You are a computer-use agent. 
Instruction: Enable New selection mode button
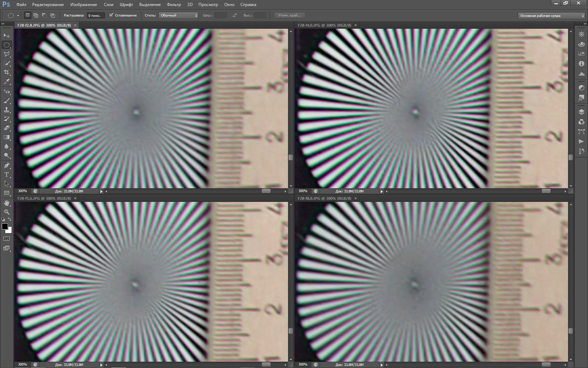click(28, 15)
